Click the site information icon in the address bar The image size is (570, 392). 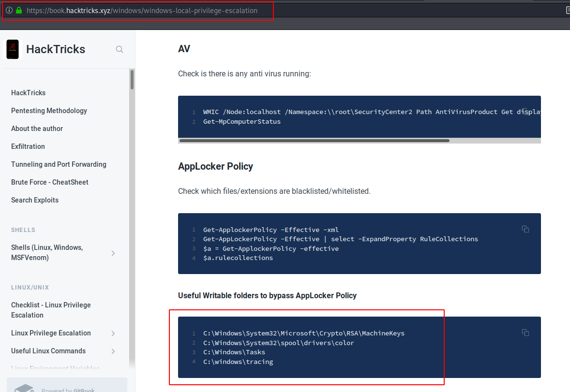[9, 11]
